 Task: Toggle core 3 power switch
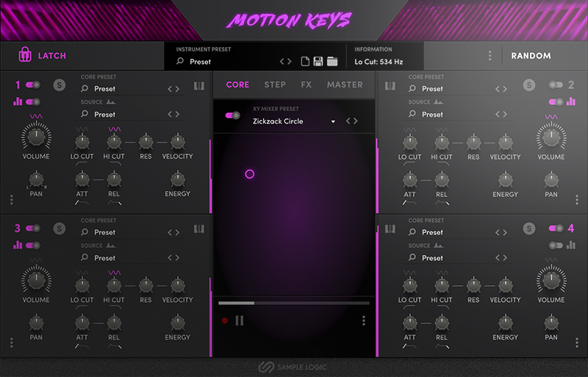(x=33, y=228)
